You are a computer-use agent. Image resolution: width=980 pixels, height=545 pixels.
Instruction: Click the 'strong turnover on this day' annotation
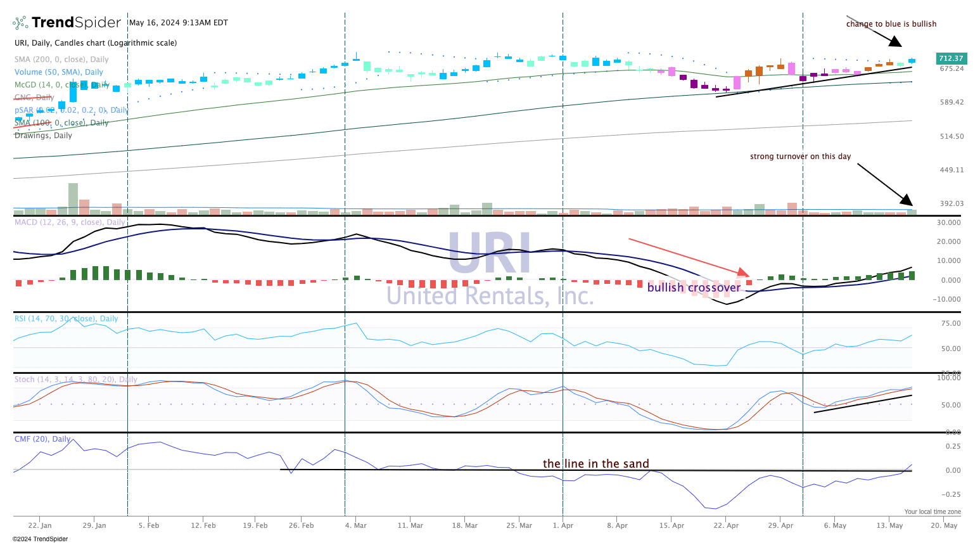(x=800, y=157)
